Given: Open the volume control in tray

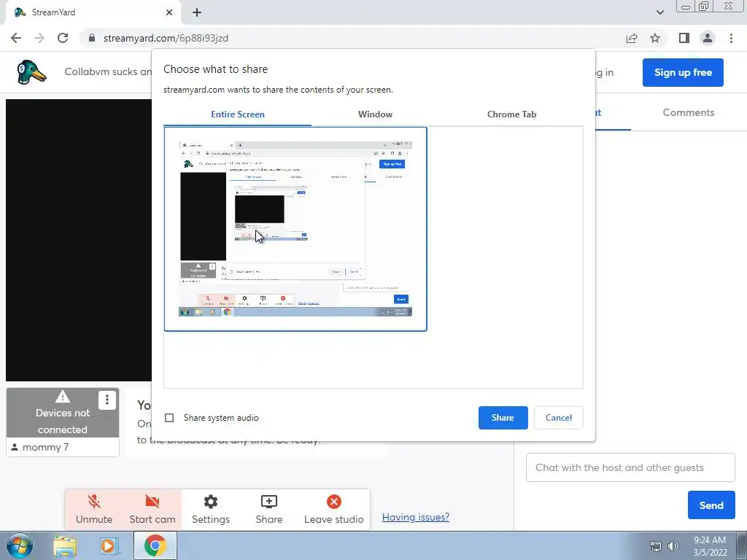Looking at the screenshot, I should (x=673, y=546).
